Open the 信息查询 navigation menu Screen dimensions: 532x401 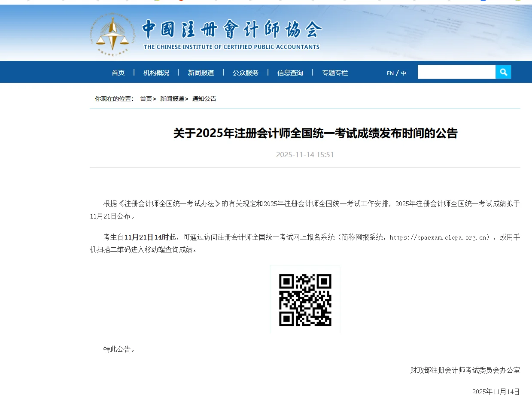coord(290,73)
